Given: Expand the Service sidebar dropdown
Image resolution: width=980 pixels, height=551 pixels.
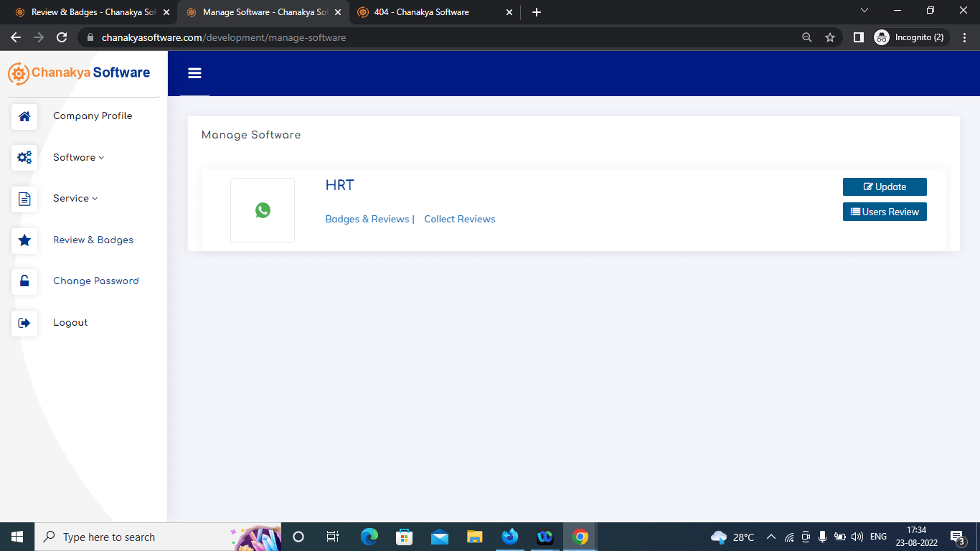Looking at the screenshot, I should [x=75, y=198].
